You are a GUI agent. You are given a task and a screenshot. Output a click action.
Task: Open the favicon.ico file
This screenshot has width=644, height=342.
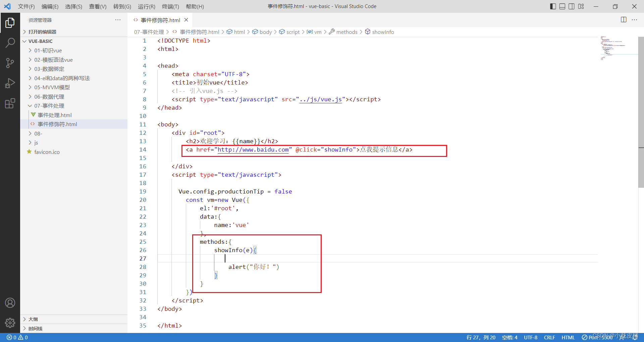coord(74,152)
